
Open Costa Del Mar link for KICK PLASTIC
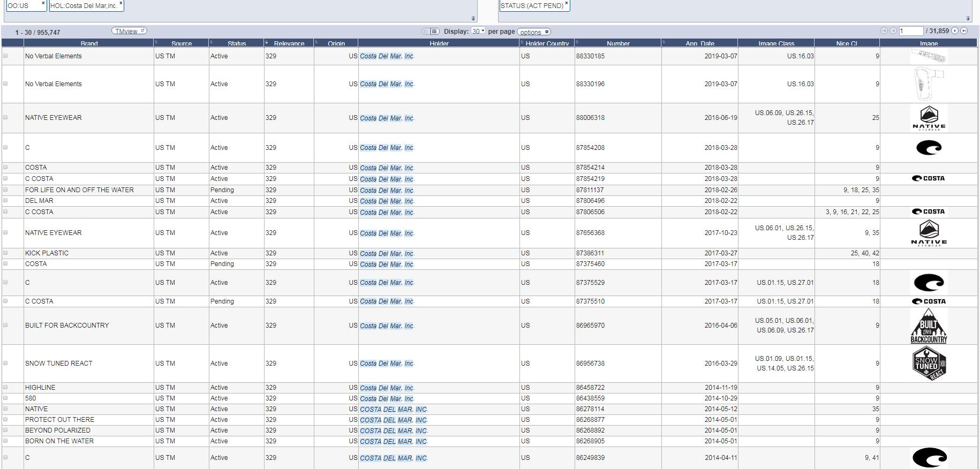point(387,253)
